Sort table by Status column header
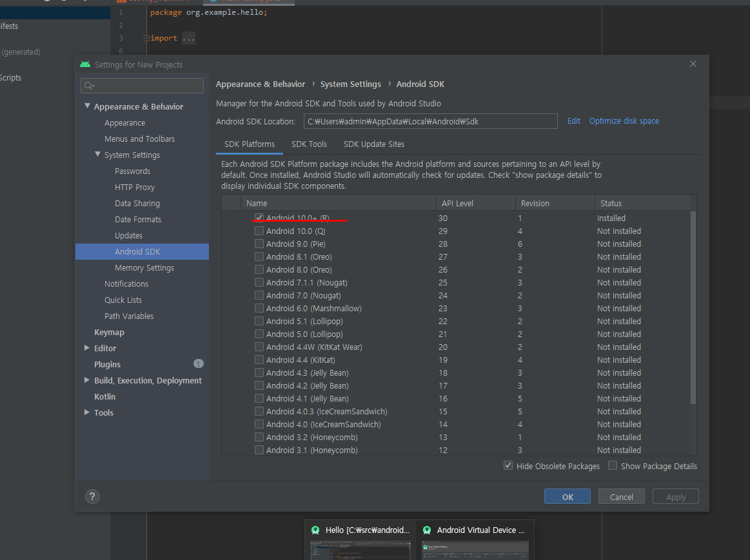The image size is (750, 560). (x=643, y=203)
